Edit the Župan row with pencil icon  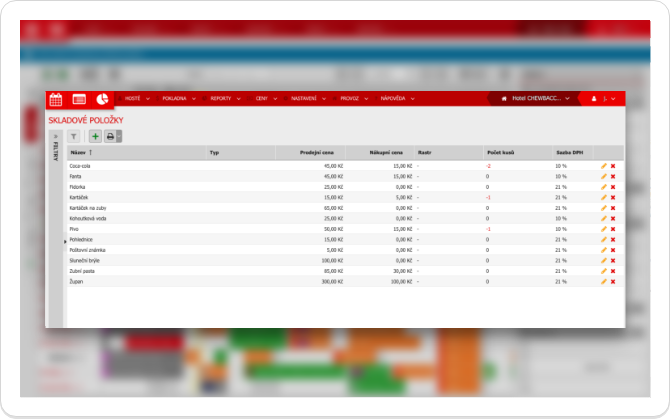pyautogui.click(x=604, y=281)
